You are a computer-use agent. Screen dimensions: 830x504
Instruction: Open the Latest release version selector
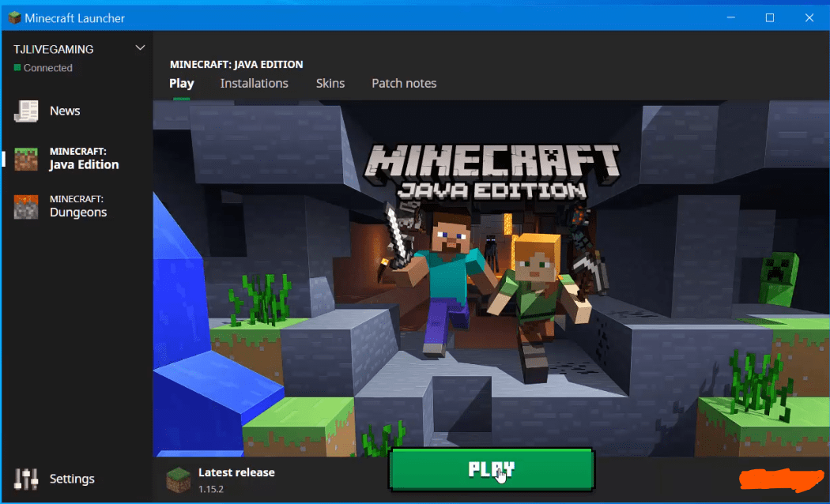tap(221, 480)
